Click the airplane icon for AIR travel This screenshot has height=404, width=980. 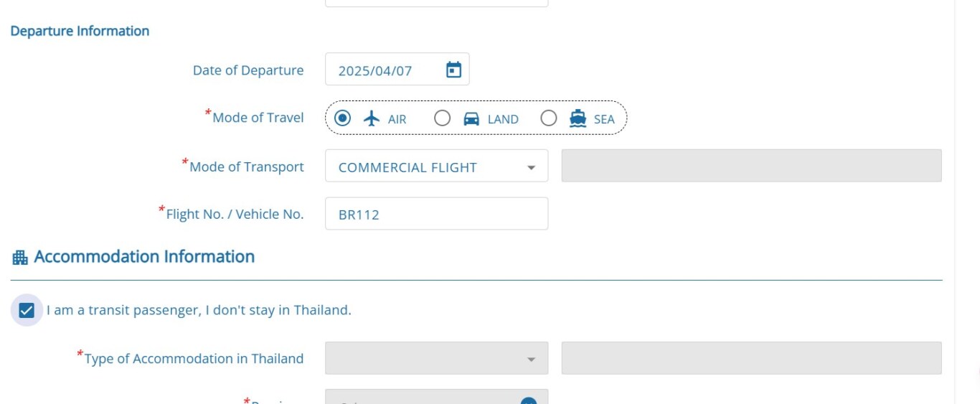371,118
